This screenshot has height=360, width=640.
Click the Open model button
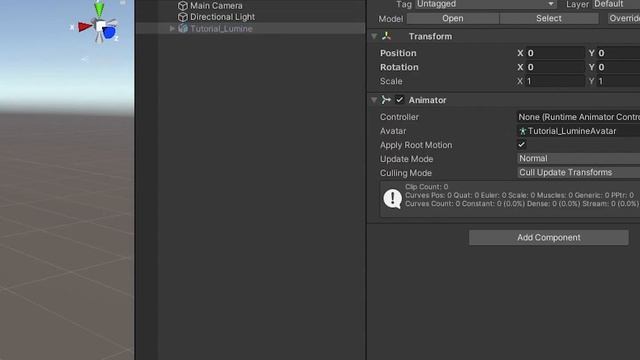(x=453, y=18)
